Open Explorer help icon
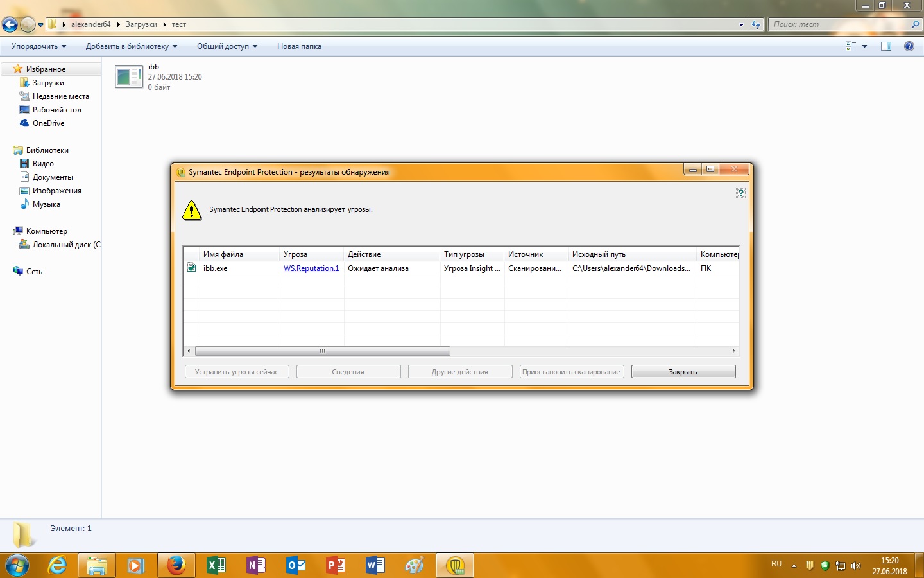This screenshot has width=924, height=578. (x=909, y=46)
